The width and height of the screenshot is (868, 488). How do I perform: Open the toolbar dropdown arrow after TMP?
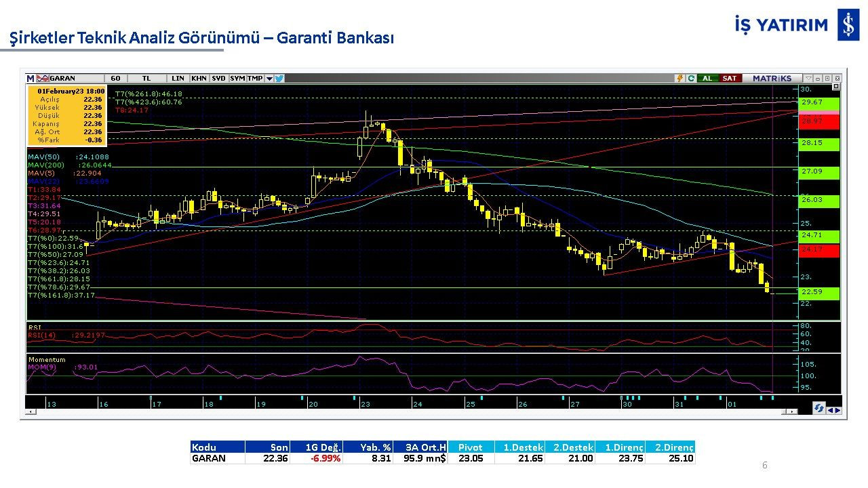(x=269, y=78)
